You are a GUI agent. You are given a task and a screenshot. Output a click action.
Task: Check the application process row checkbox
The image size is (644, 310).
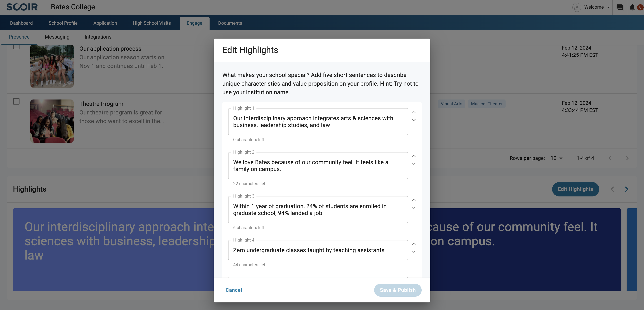(16, 47)
